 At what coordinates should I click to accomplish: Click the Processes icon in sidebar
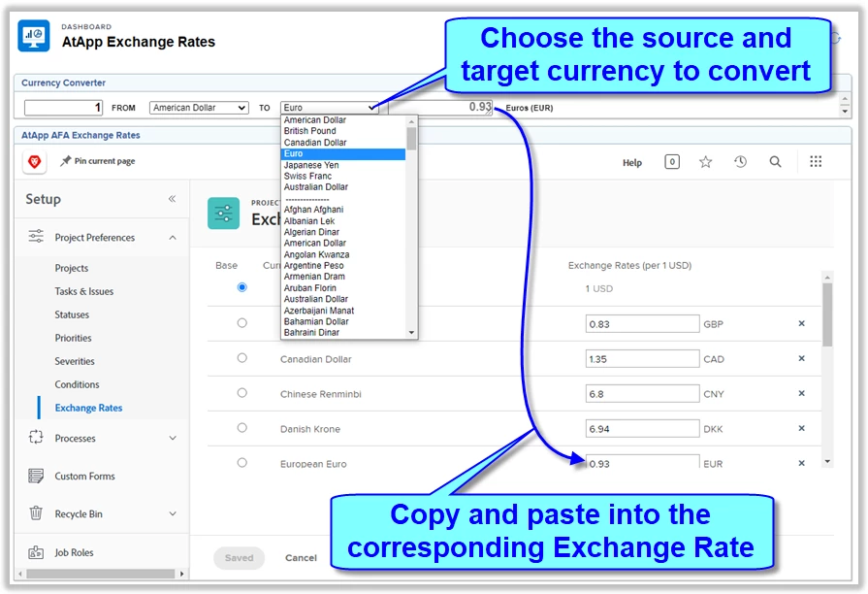(x=36, y=437)
